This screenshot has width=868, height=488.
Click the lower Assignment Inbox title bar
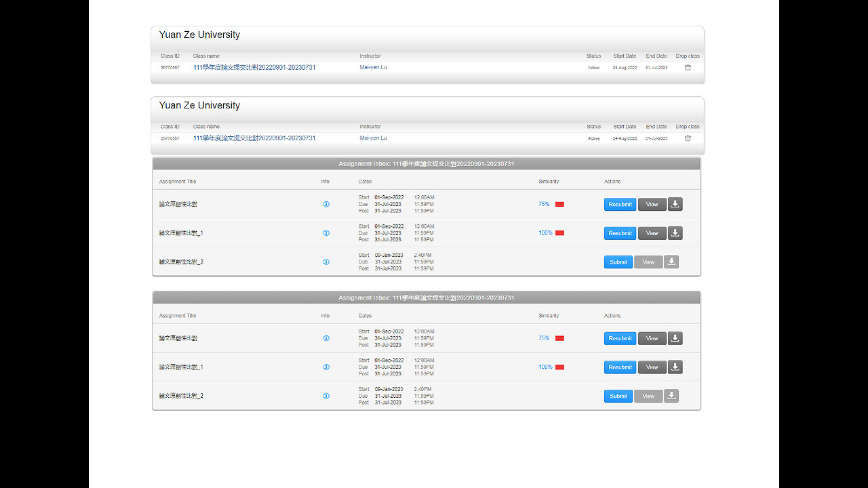427,298
